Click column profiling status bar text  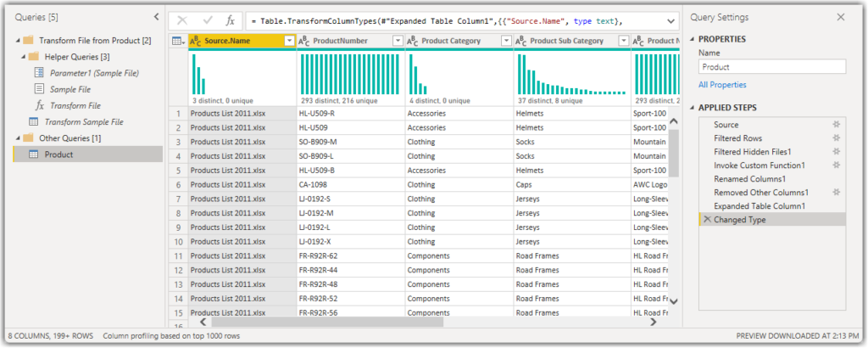(x=171, y=336)
